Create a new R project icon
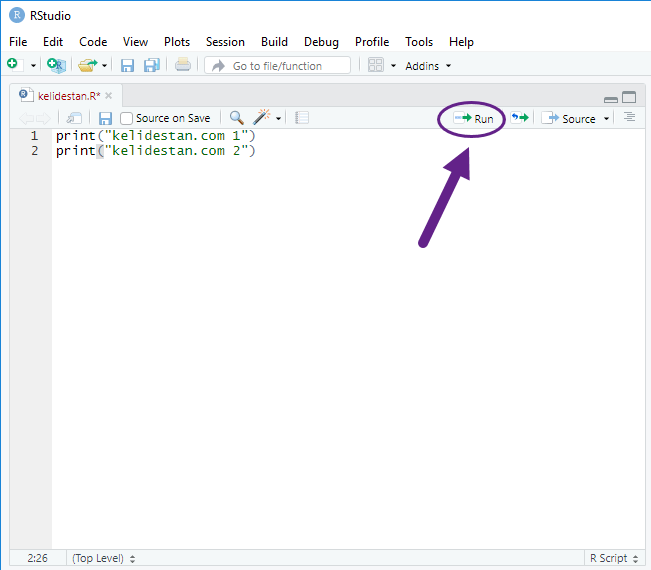Screen dimensions: 651x570 click(56, 65)
